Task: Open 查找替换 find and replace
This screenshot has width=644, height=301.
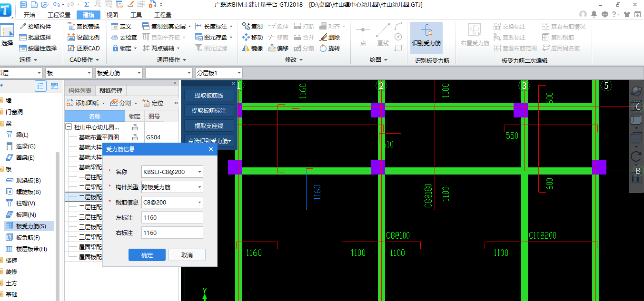Action: 83,26
